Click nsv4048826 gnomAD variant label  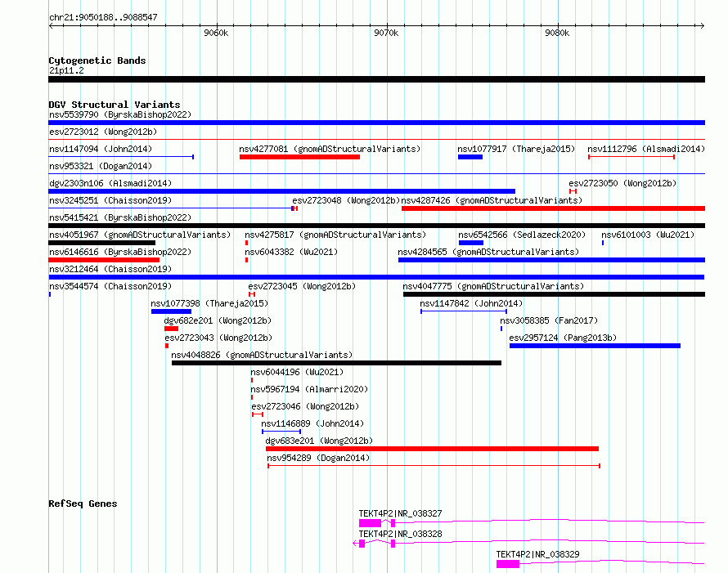(262, 355)
